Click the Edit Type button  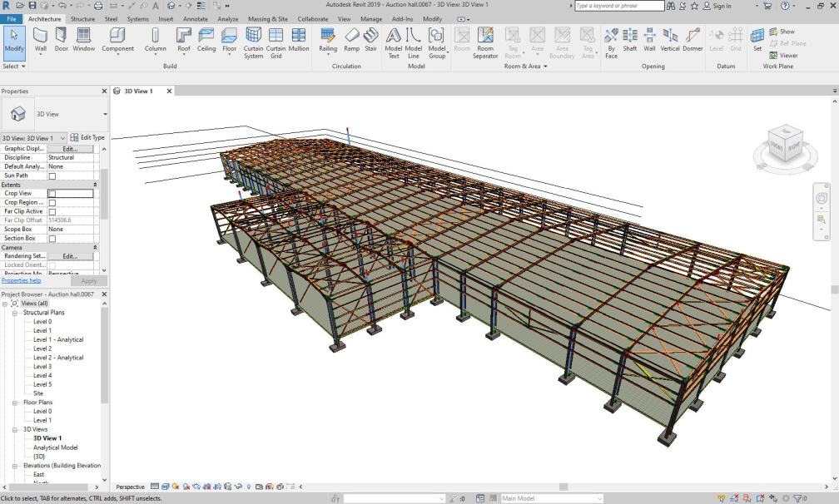coord(87,137)
